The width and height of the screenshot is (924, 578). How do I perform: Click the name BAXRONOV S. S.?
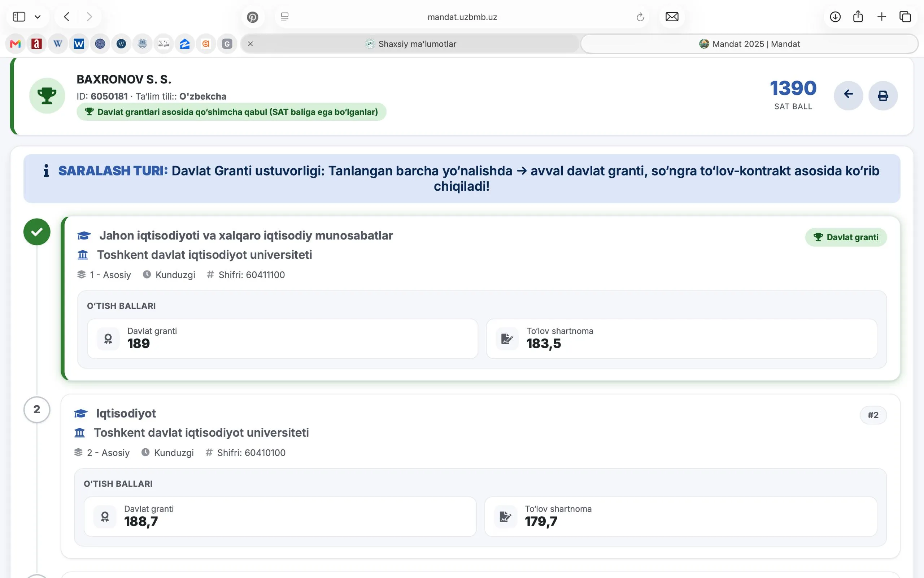coord(124,79)
